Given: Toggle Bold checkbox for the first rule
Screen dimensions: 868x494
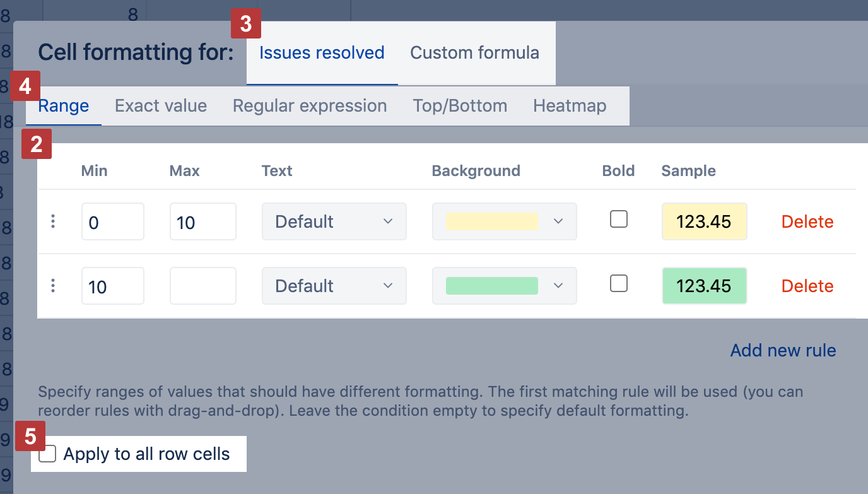Looking at the screenshot, I should pos(619,220).
